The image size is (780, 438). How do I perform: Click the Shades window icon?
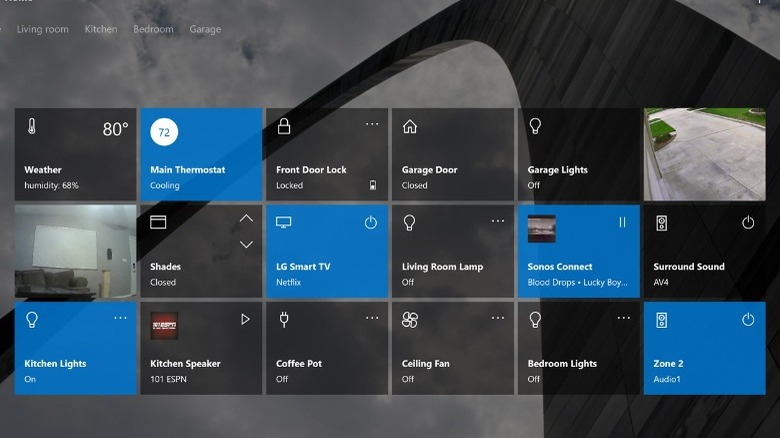tap(158, 222)
